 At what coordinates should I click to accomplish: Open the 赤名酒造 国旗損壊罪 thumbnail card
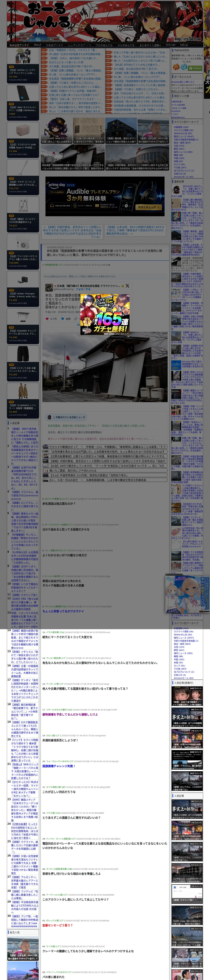[x=72, y=157]
